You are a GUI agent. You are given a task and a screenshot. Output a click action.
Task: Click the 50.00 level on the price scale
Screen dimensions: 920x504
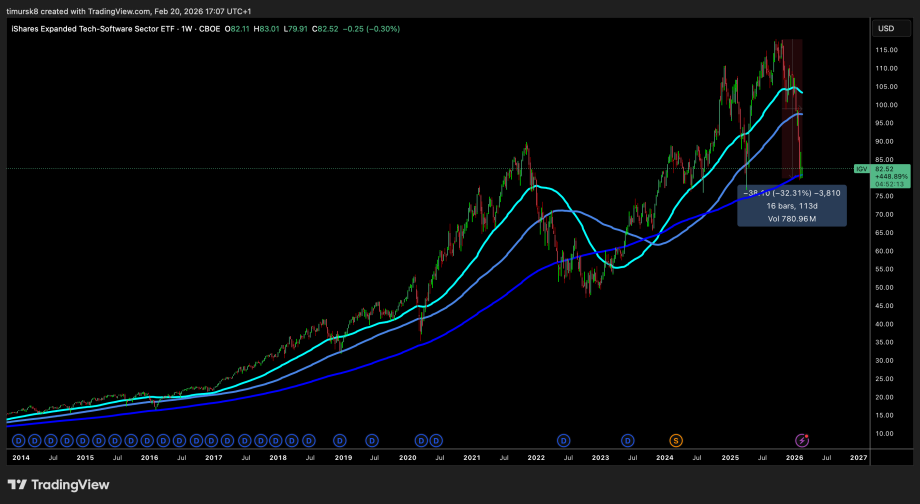pyautogui.click(x=886, y=288)
